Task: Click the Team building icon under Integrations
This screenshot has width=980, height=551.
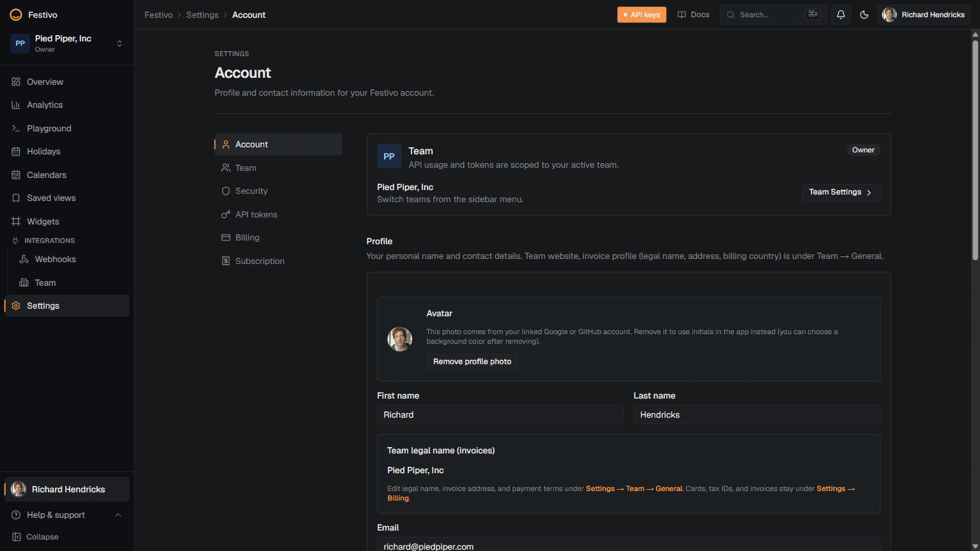Action: click(24, 283)
